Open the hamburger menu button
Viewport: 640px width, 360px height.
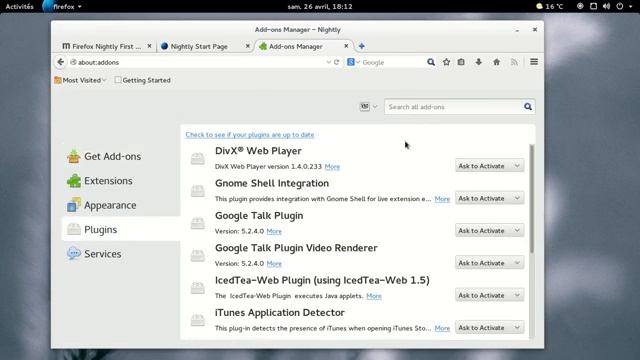pyautogui.click(x=534, y=62)
